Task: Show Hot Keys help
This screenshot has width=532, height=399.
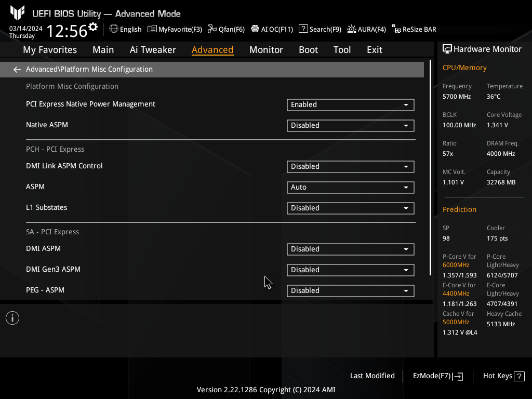Action: click(503, 376)
